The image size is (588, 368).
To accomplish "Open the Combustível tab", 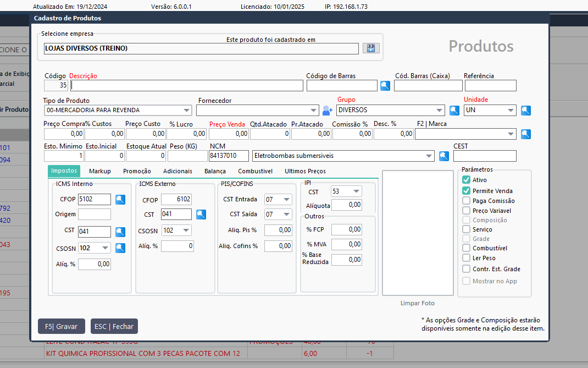I will point(255,171).
